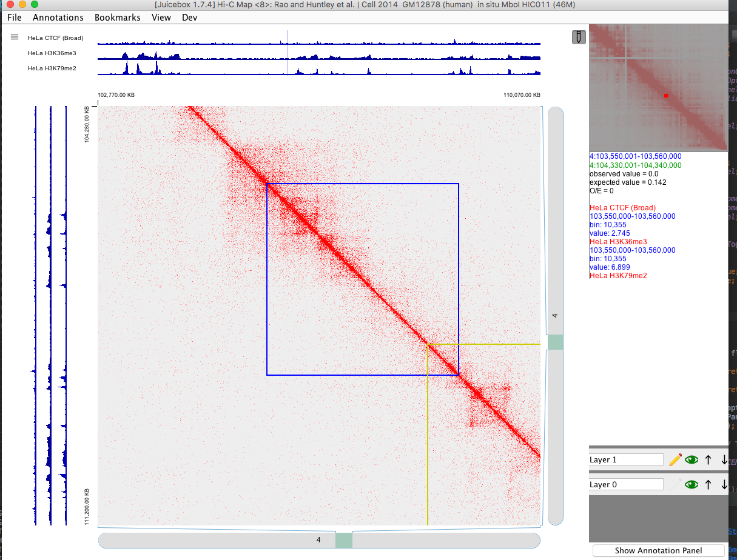Move Layer 0 down using the arrow icon
The image size is (737, 560).
(723, 484)
